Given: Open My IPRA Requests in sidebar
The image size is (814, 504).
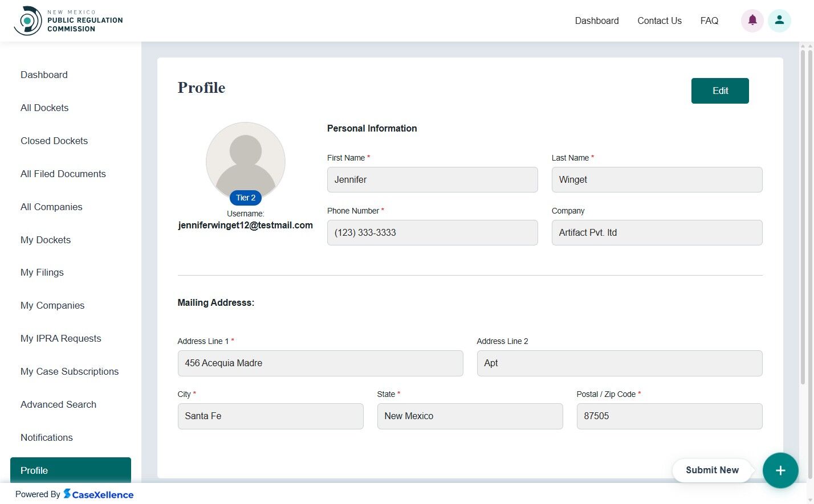Looking at the screenshot, I should (x=61, y=338).
